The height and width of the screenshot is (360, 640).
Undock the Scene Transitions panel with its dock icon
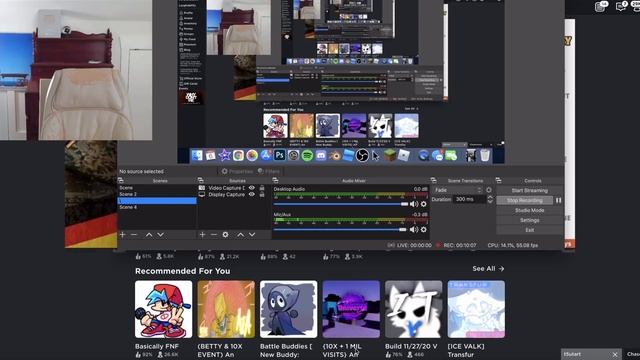tap(433, 180)
